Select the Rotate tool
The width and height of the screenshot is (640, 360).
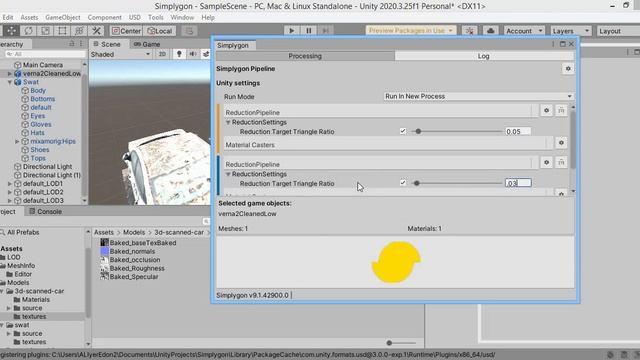pyautogui.click(x=28, y=31)
